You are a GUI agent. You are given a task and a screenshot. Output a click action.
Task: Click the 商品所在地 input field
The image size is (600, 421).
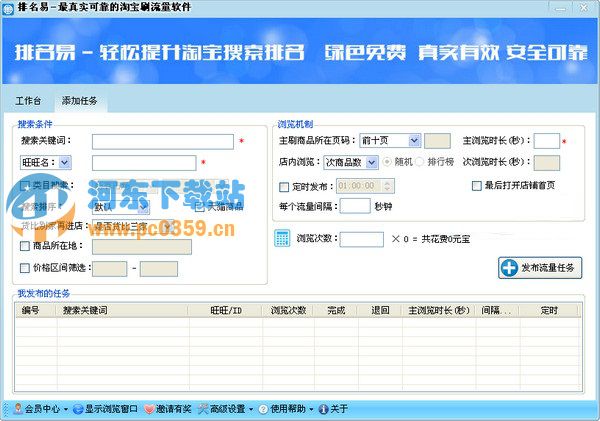pos(142,247)
